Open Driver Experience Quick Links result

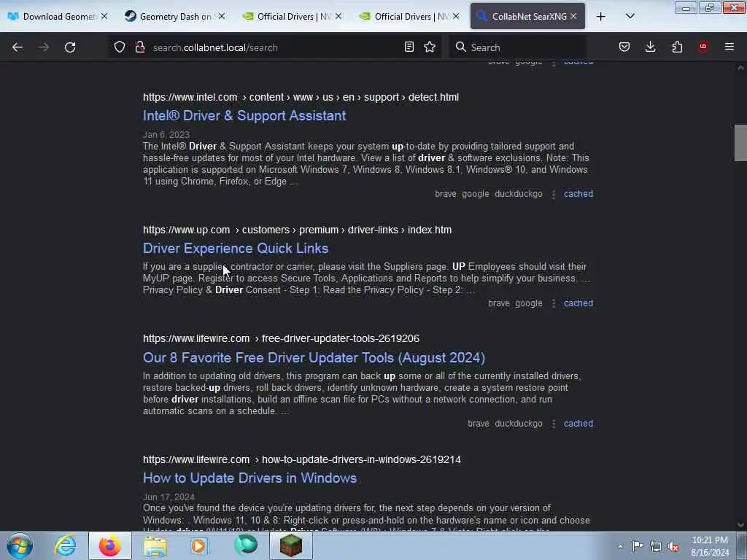tap(236, 249)
